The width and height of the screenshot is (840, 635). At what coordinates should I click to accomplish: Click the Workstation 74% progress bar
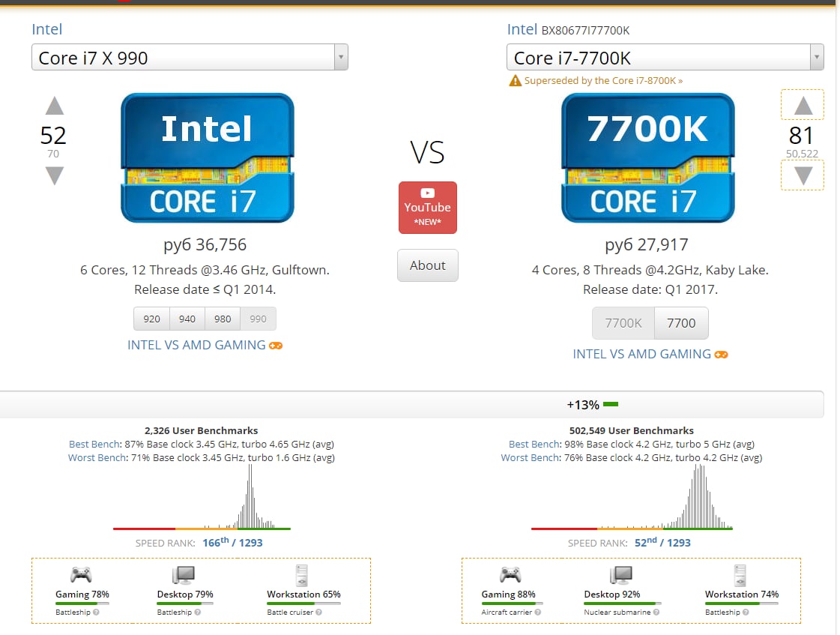741,604
